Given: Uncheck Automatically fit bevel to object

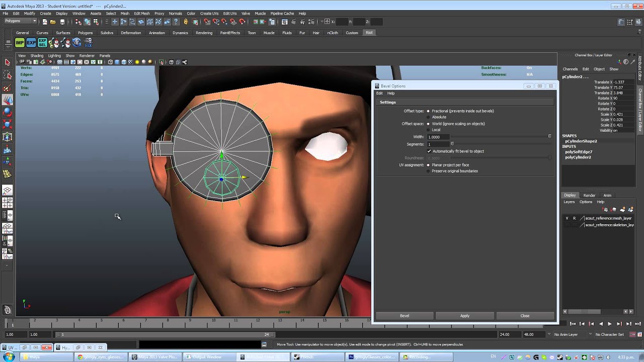Looking at the screenshot, I should point(429,151).
